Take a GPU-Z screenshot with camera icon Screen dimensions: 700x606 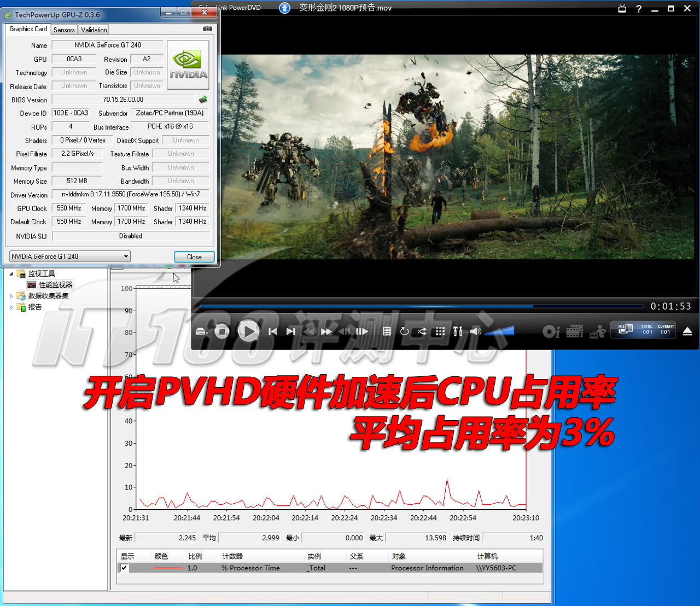pos(207,28)
